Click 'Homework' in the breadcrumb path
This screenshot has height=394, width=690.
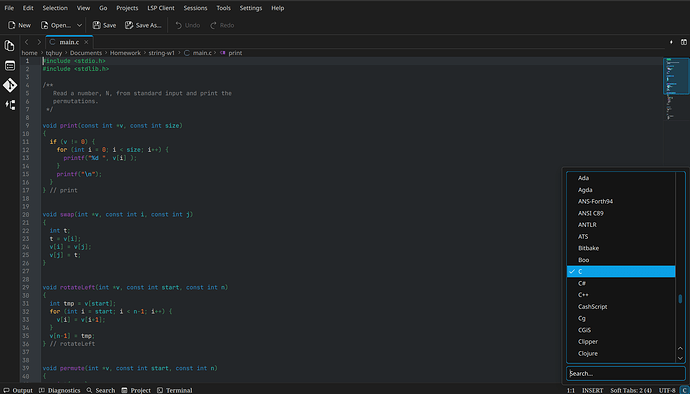point(125,53)
